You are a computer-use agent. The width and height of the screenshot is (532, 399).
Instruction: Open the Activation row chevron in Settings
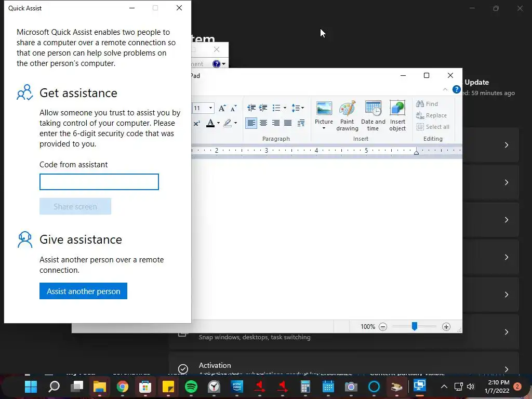[507, 369]
